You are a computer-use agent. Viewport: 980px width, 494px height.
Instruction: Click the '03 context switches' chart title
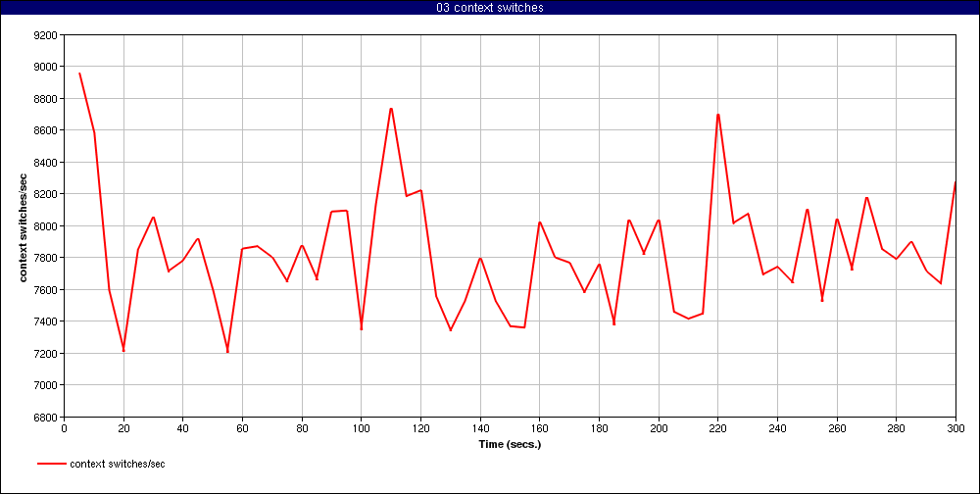(x=489, y=8)
